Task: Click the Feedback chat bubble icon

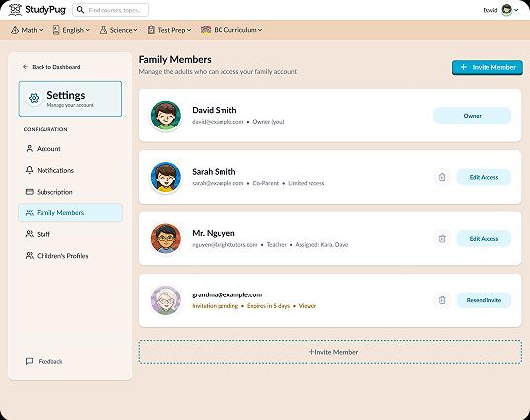Action: pyautogui.click(x=30, y=362)
